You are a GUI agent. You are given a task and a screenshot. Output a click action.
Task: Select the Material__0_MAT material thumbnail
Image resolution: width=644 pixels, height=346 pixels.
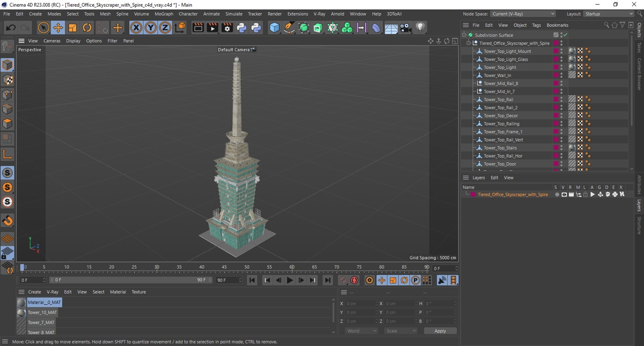tap(21, 302)
